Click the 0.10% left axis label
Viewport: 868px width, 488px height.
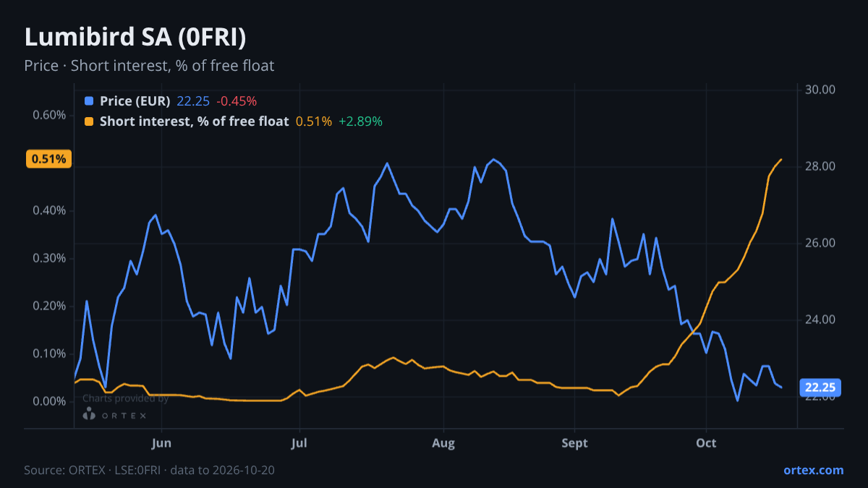51,354
